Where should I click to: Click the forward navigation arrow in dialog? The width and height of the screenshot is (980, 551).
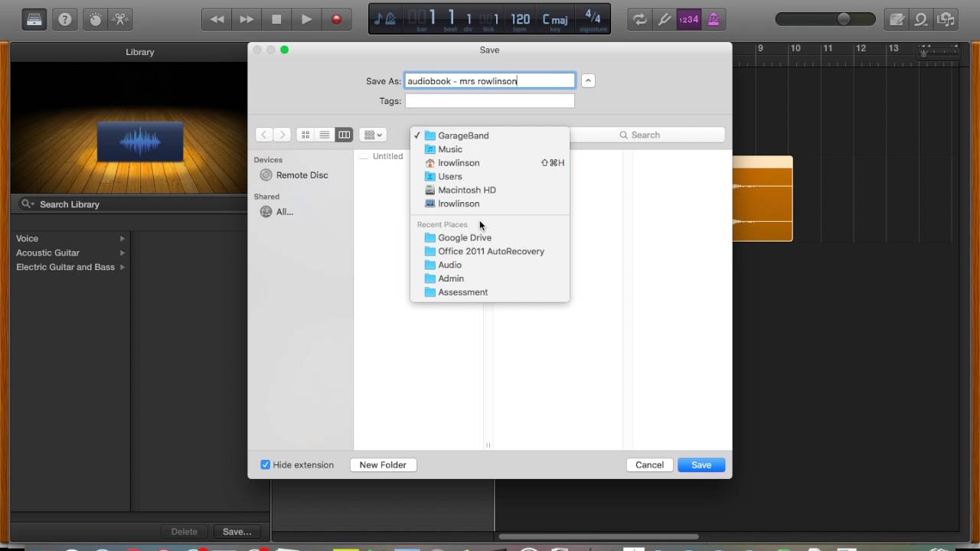point(282,135)
